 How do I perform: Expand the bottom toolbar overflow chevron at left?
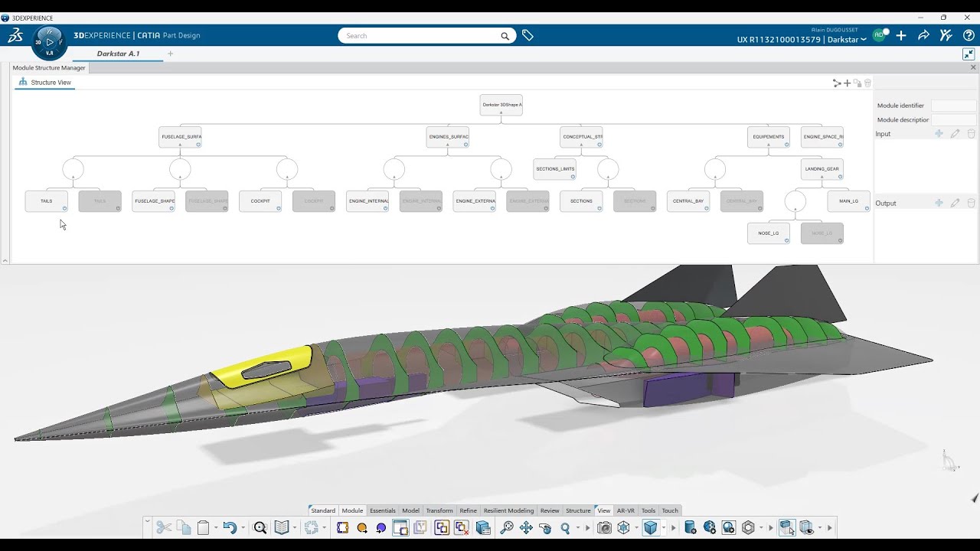(147, 521)
